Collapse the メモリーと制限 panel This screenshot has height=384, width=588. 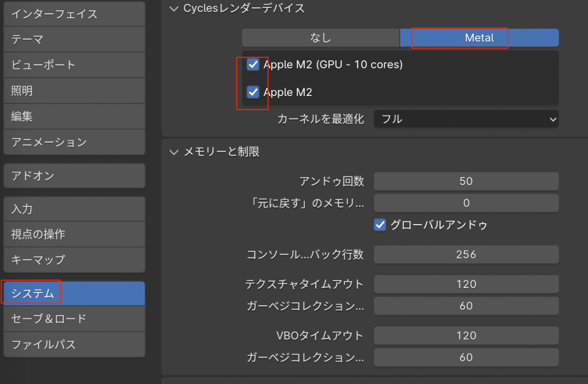pyautogui.click(x=175, y=152)
